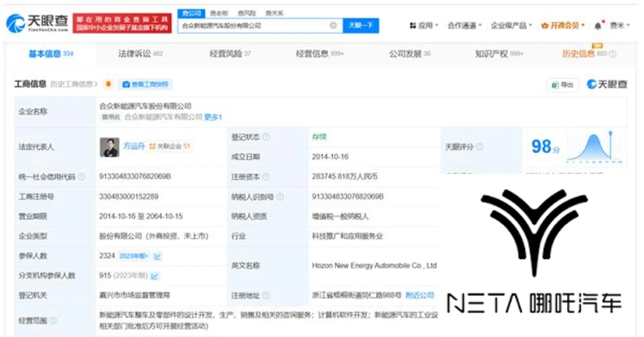
Task: Click the 2023年报 dropdown beside 2324
Action: pyautogui.click(x=133, y=256)
